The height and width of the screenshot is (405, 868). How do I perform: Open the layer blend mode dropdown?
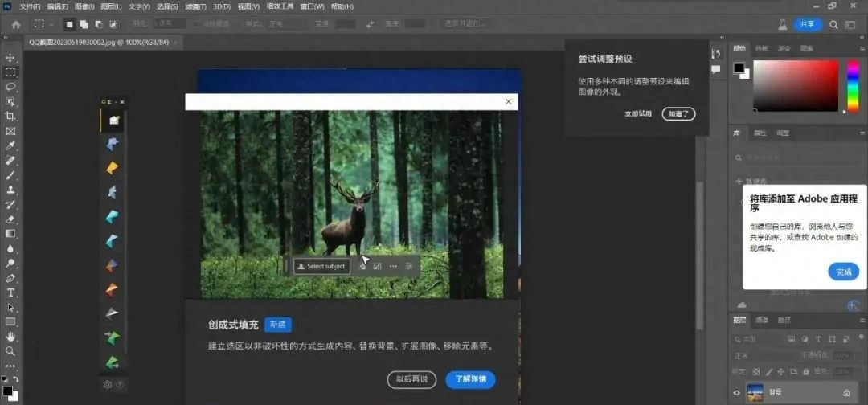pyautogui.click(x=764, y=355)
